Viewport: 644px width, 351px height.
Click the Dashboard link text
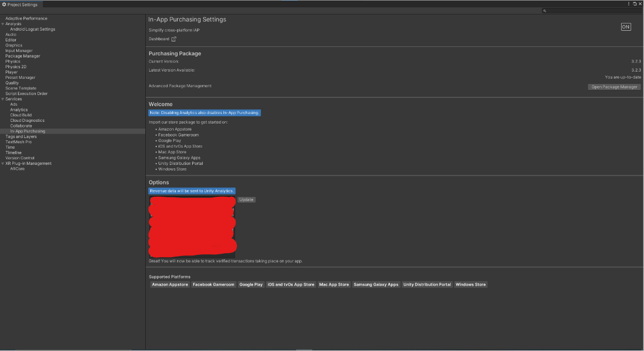[x=159, y=39]
